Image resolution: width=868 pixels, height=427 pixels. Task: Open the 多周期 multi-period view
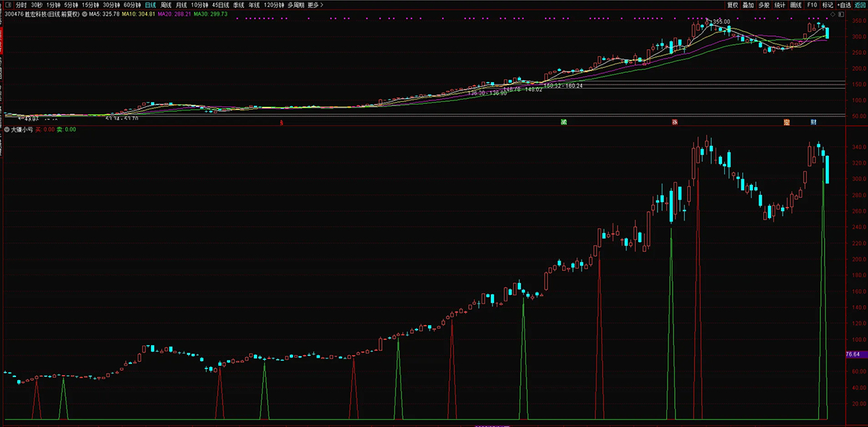pyautogui.click(x=295, y=4)
